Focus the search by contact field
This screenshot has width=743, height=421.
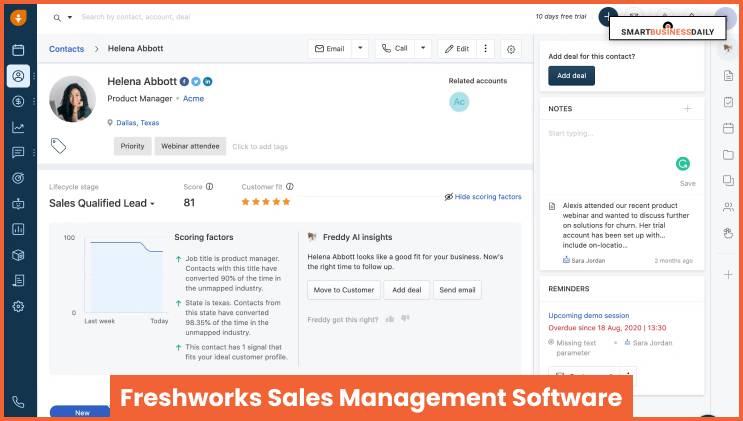tap(136, 17)
